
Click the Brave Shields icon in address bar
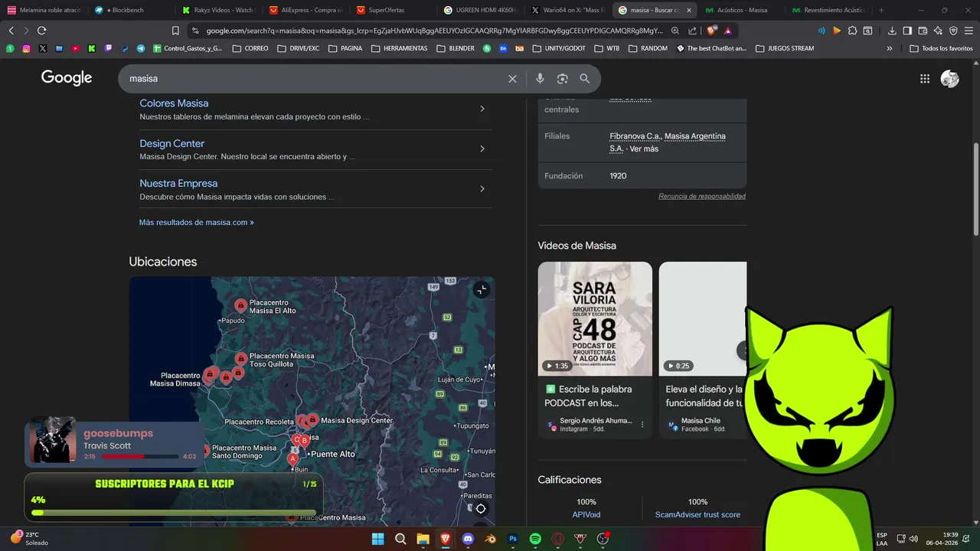tap(711, 31)
